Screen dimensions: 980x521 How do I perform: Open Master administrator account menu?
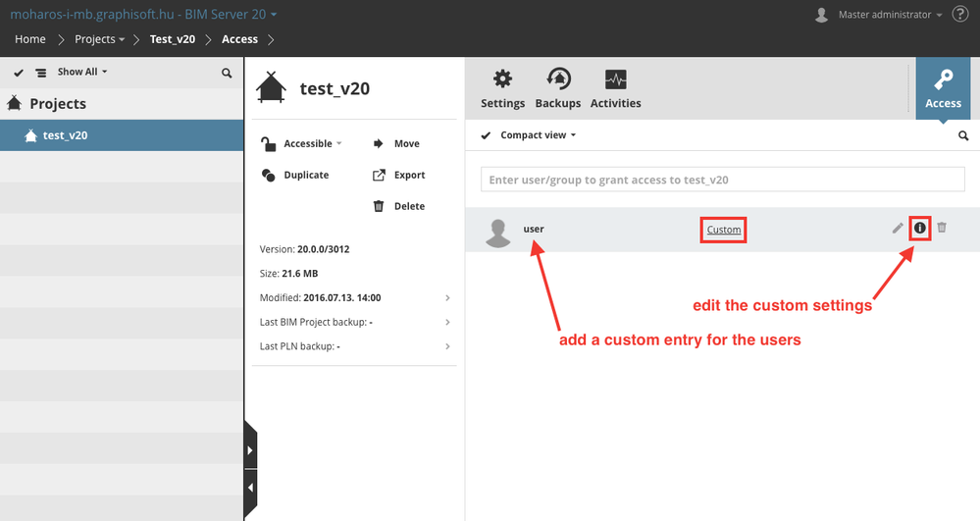pos(890,15)
